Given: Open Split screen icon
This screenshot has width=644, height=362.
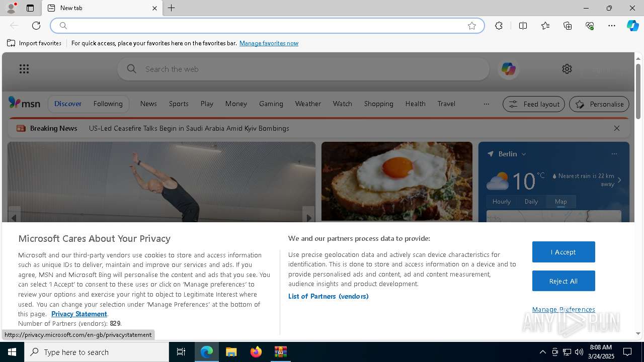Looking at the screenshot, I should pos(523,26).
